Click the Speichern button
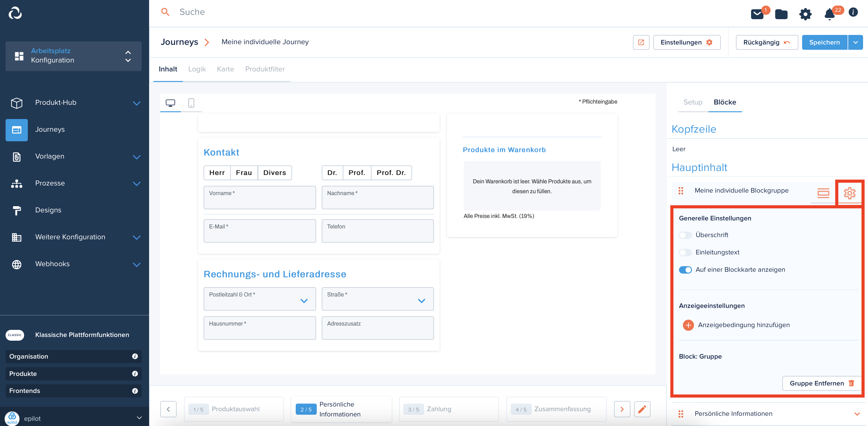 (x=824, y=42)
